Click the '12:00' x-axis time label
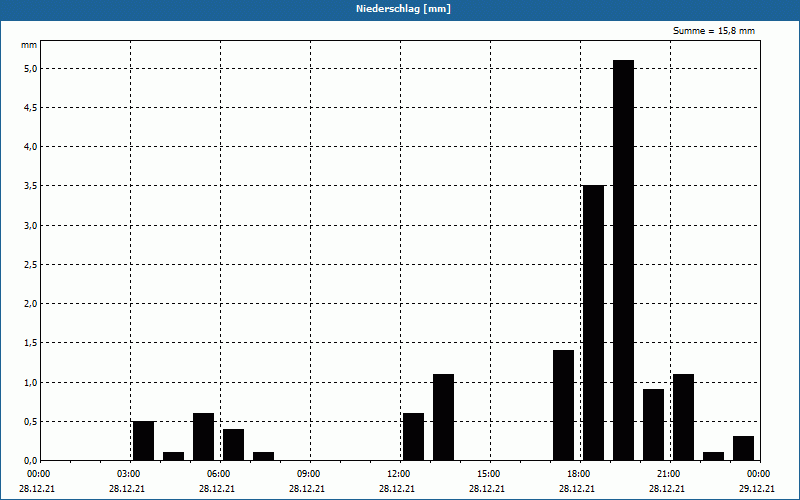 click(x=398, y=474)
